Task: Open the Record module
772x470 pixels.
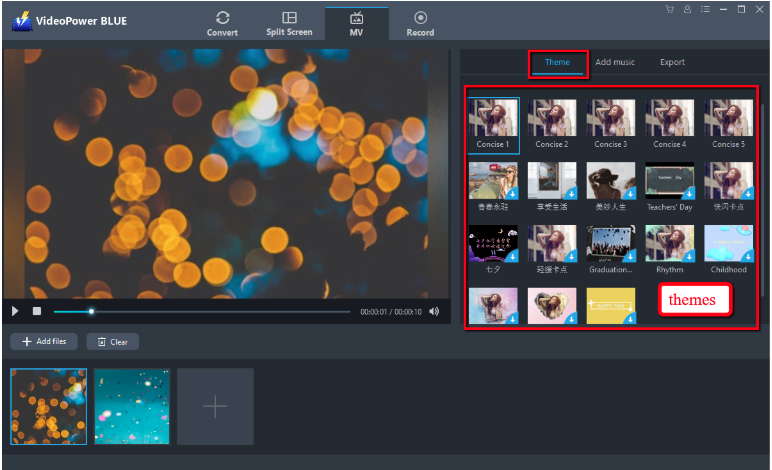Action: pyautogui.click(x=420, y=24)
